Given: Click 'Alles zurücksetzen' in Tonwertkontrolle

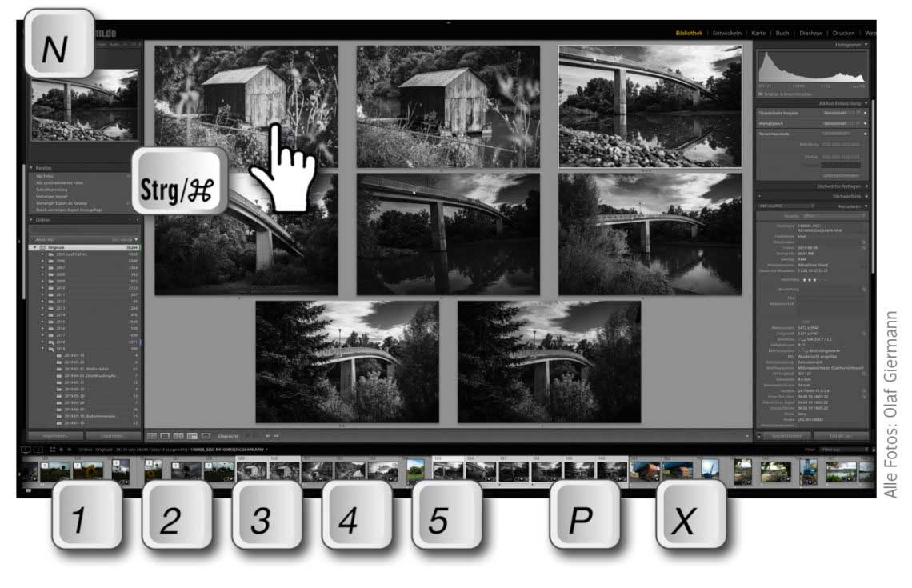Looking at the screenshot, I should pos(841,176).
